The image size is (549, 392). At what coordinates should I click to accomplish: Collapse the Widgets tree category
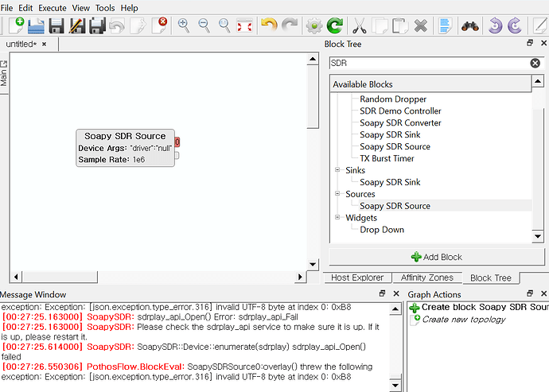[x=337, y=217]
